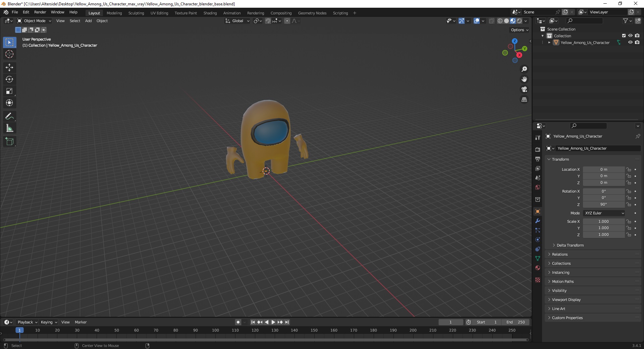
Task: Toggle snapping magnet in header
Action: point(268,21)
